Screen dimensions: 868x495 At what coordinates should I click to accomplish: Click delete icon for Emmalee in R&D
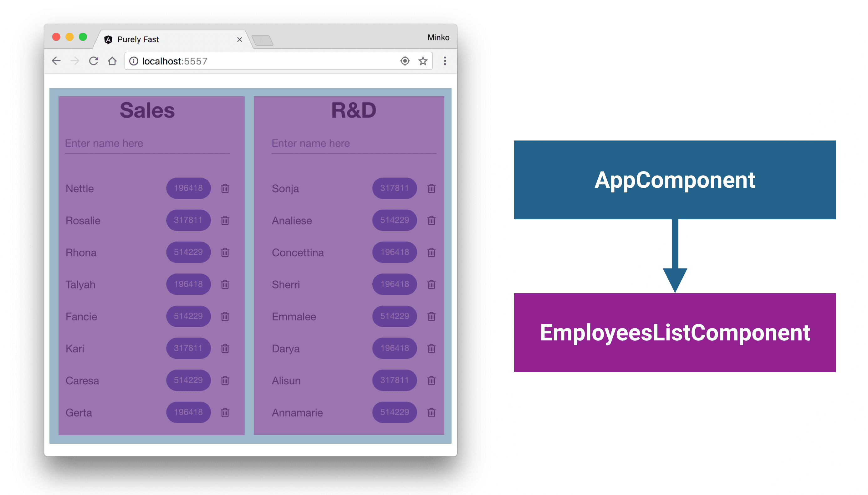coord(432,315)
